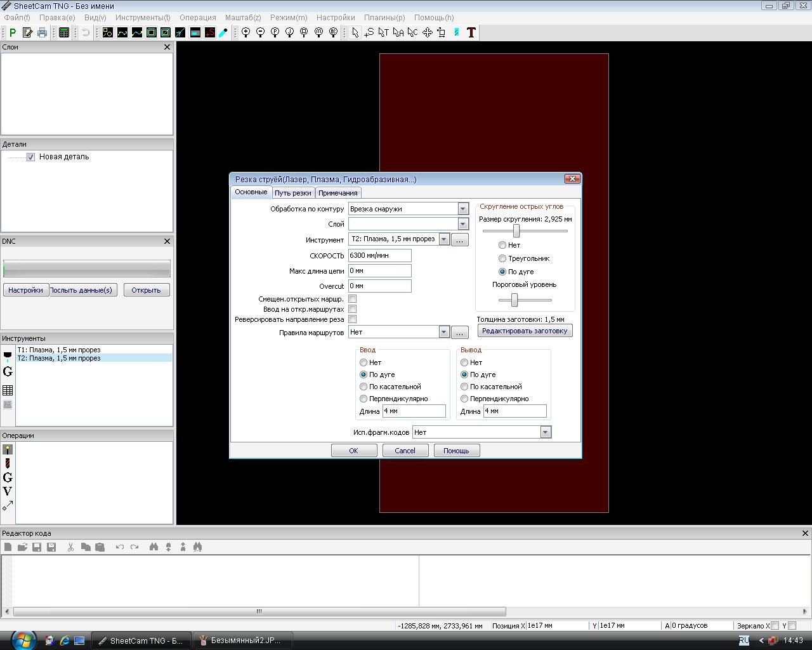812x650 pixels.
Task: Select Перпендикулярно in the Вывод group
Action: tap(464, 399)
